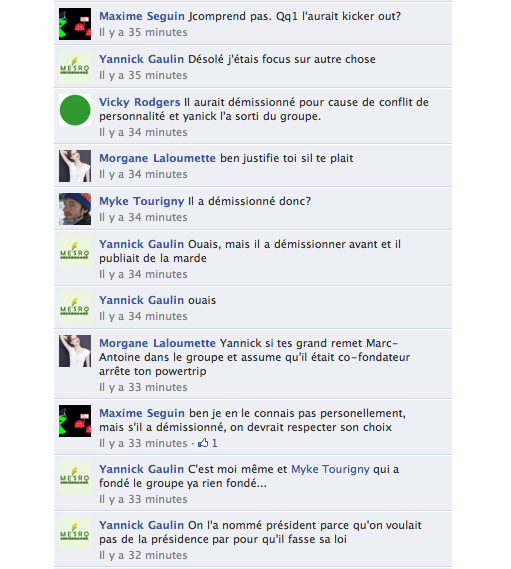Open Yannick Gaulin's name on the 'ouais' comment
511x569 pixels.
(142, 300)
